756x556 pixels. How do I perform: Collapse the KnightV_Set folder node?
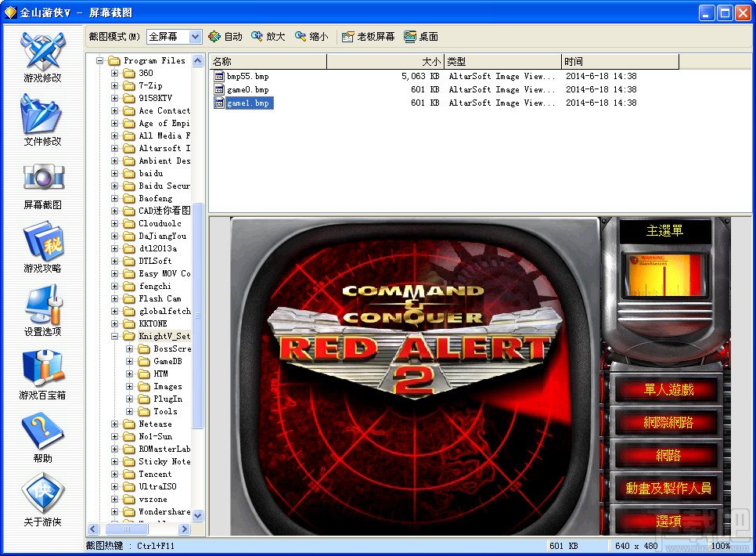(114, 336)
